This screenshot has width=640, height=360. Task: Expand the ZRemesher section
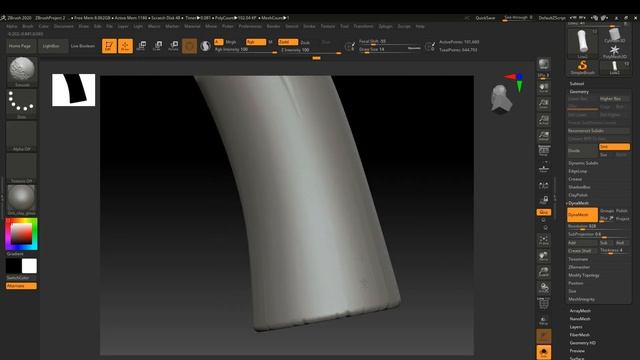click(x=579, y=267)
